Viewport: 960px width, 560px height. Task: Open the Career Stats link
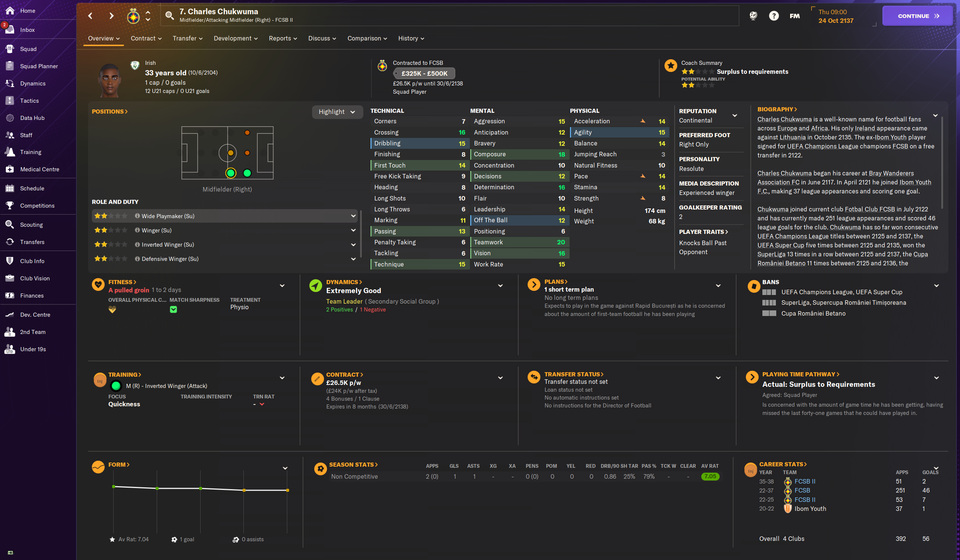[x=783, y=464]
